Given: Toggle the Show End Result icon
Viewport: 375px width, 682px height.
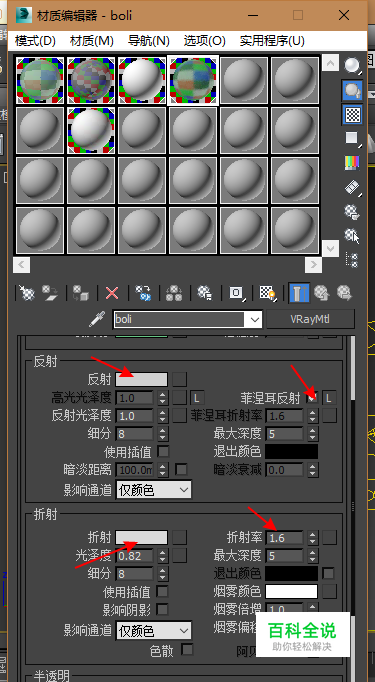Looking at the screenshot, I should tap(299, 293).
